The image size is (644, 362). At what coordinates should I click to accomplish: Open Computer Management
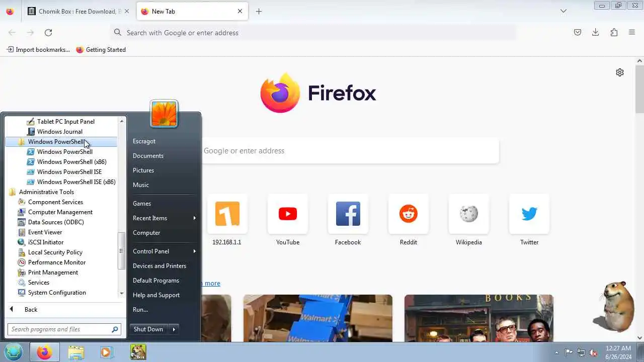pos(60,212)
